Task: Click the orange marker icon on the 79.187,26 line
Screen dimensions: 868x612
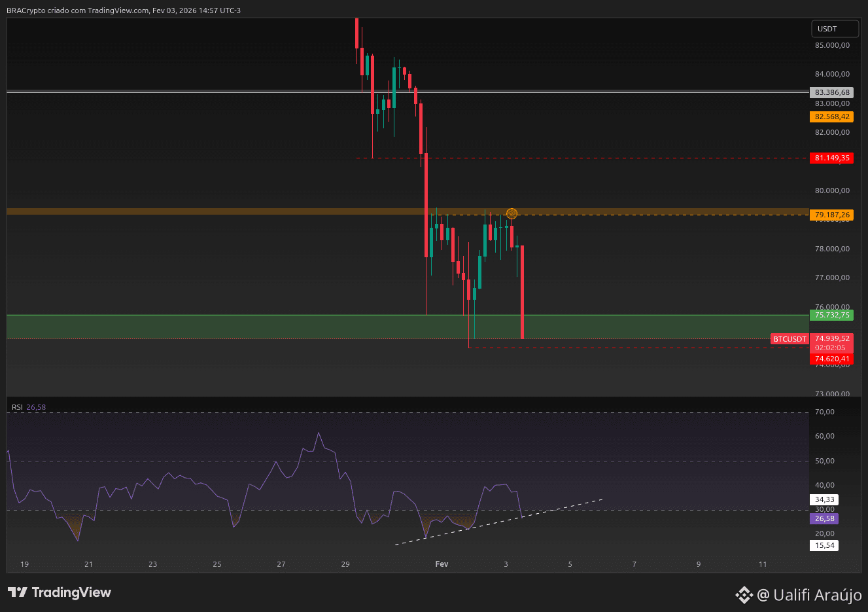Action: 512,213
